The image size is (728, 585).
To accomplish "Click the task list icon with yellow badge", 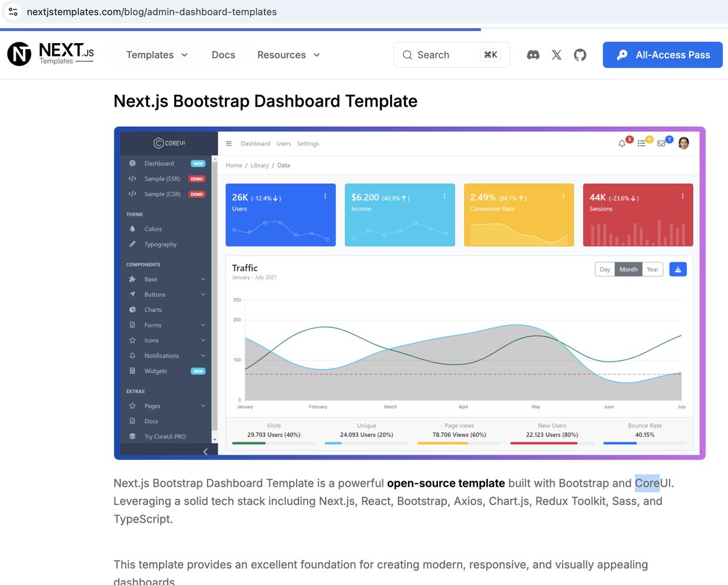I will 641,144.
